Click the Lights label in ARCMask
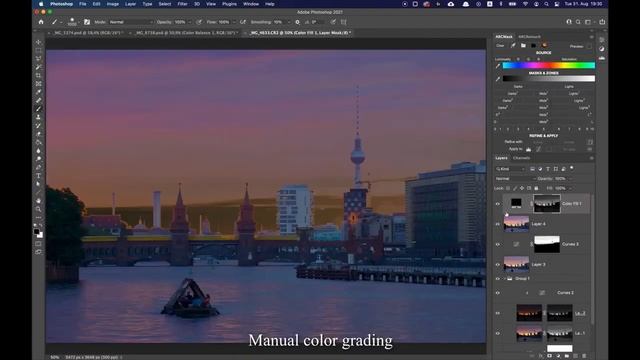Image resolution: width=640 pixels, height=360 pixels. click(x=569, y=87)
